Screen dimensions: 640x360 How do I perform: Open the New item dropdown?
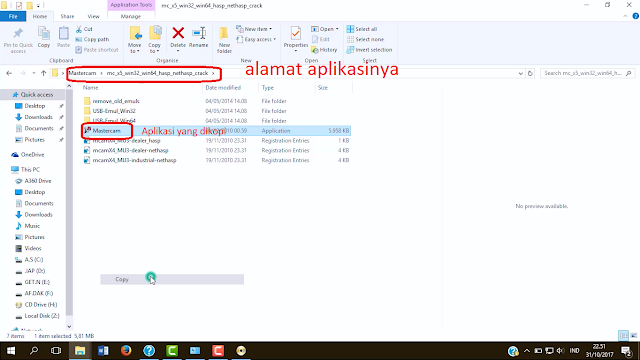[x=254, y=29]
